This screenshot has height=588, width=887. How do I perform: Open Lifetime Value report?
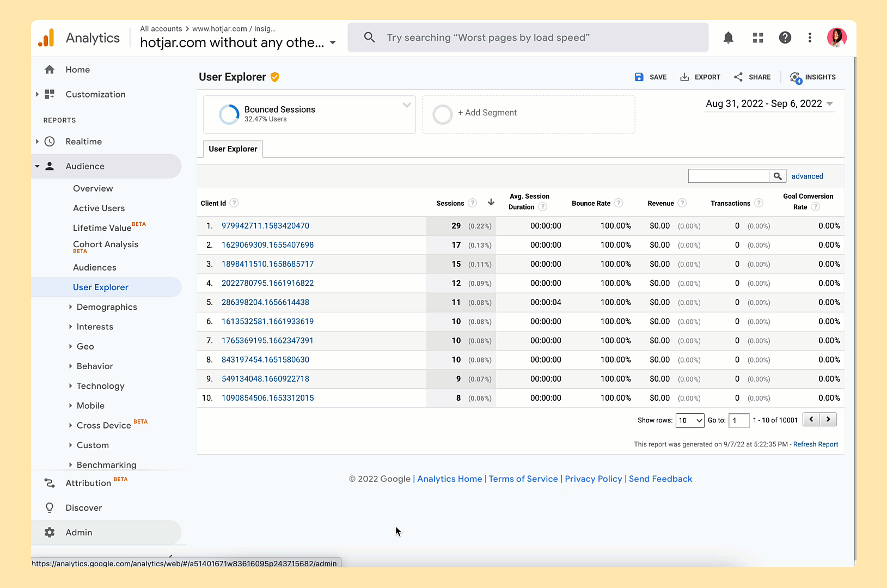102,228
